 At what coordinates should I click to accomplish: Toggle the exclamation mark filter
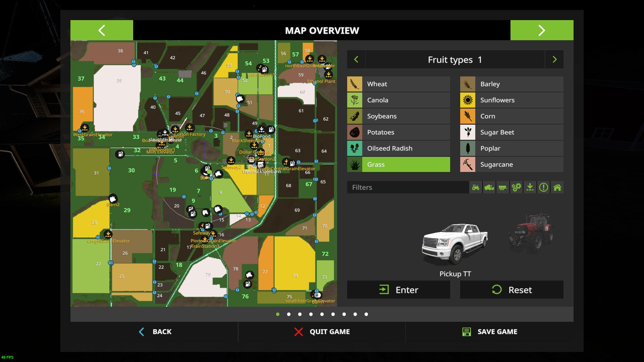coord(543,187)
